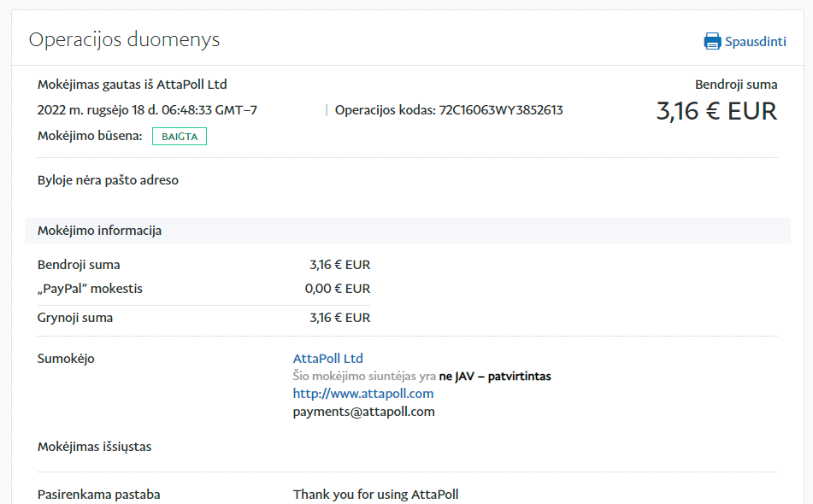Image resolution: width=813 pixels, height=504 pixels.
Task: Select the large 3,16 € EUR total amount
Action: pyautogui.click(x=716, y=111)
